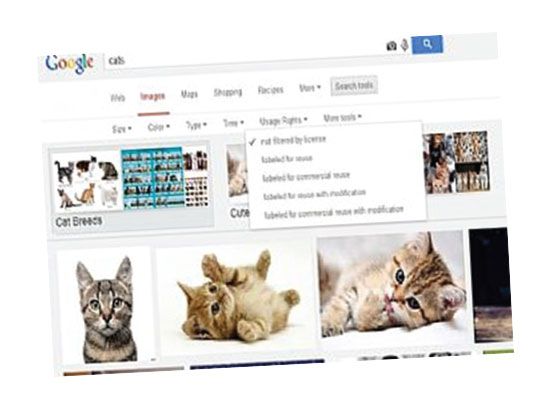Open the Type filter dropdown

(196, 125)
